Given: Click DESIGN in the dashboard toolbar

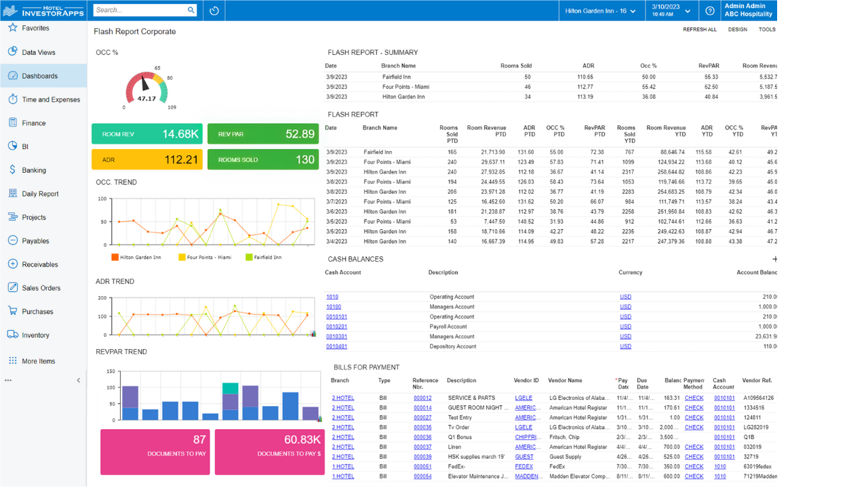Looking at the screenshot, I should click(x=738, y=30).
